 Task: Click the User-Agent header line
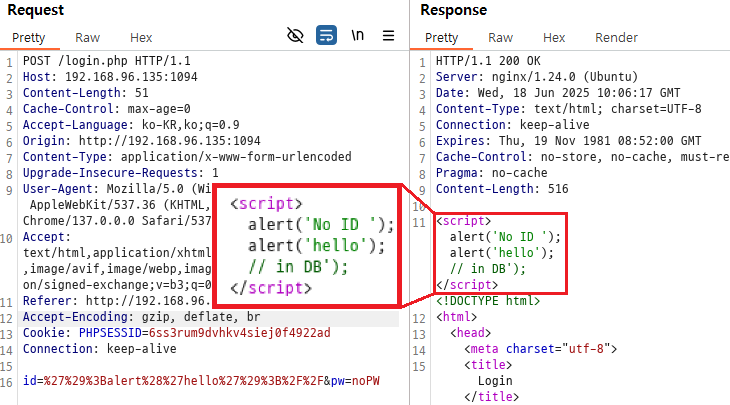pos(117,189)
